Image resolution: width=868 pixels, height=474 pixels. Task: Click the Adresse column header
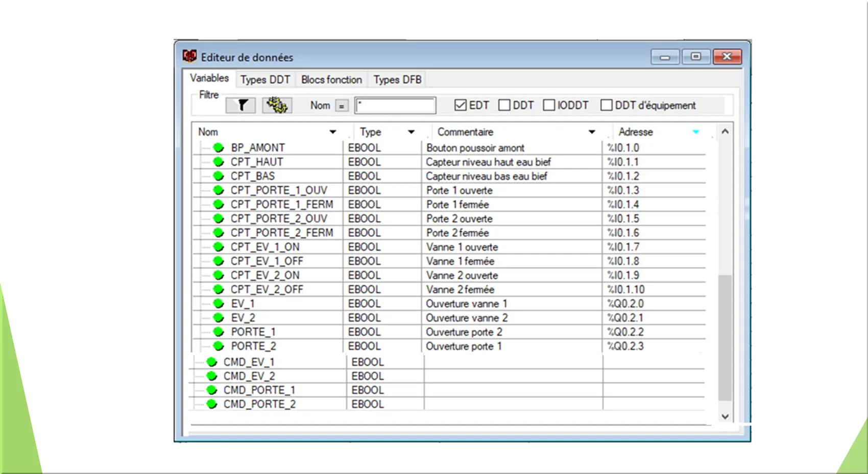(636, 132)
